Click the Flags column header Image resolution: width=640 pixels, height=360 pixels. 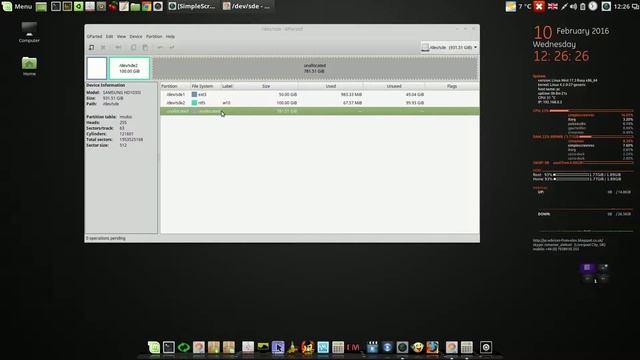(x=452, y=86)
